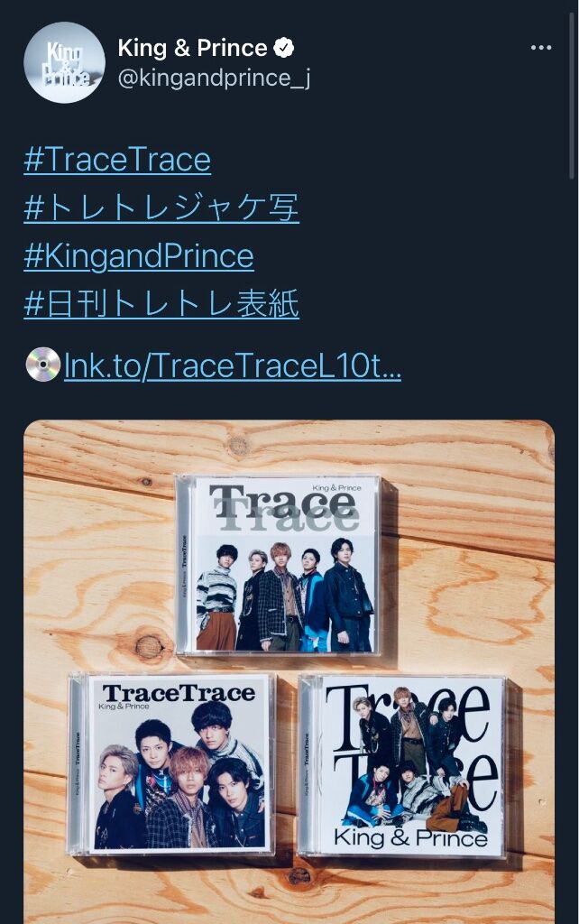Open the King & Prince profile avatar
The height and width of the screenshot is (924, 579).
coord(64,62)
